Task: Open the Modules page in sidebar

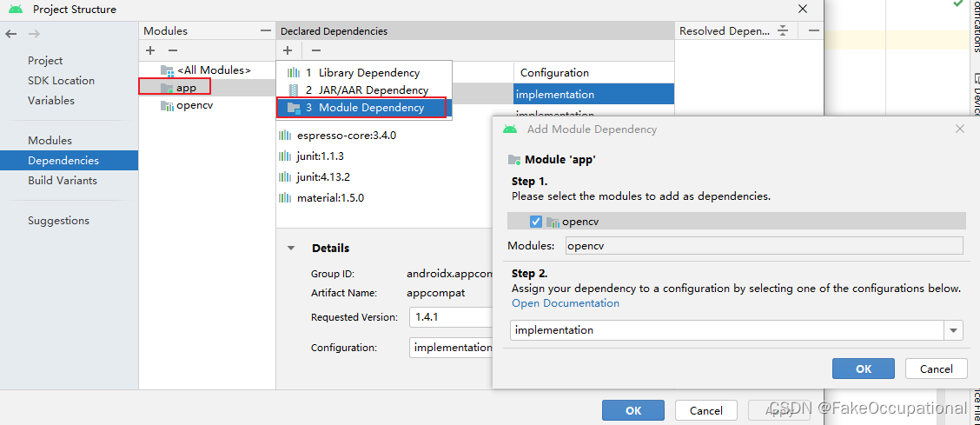Action: tap(50, 141)
